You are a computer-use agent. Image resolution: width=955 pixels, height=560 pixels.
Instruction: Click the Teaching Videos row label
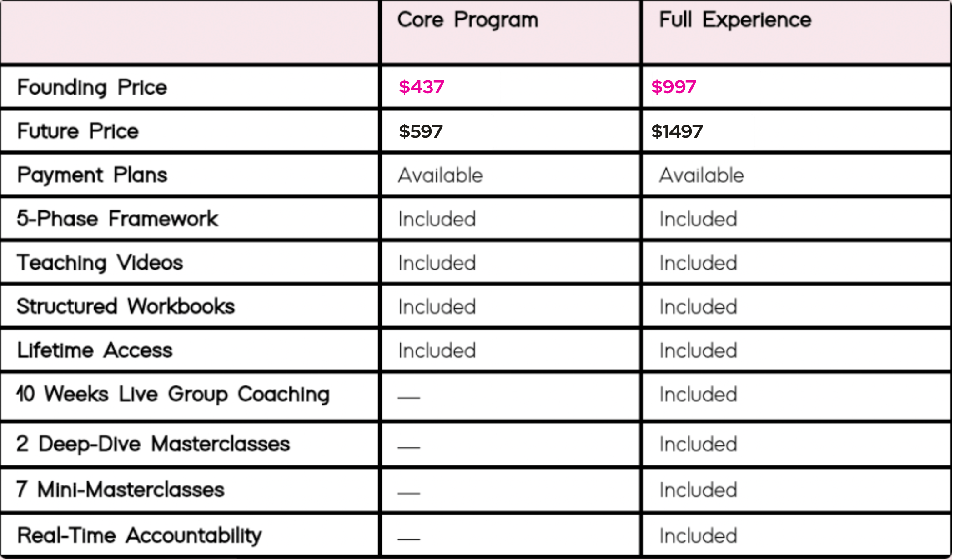(100, 263)
